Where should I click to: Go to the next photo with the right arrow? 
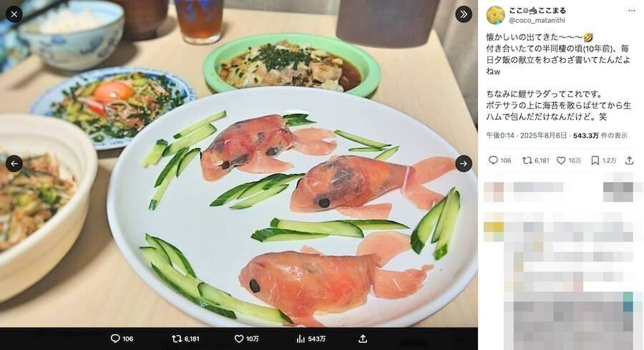pos(464,163)
